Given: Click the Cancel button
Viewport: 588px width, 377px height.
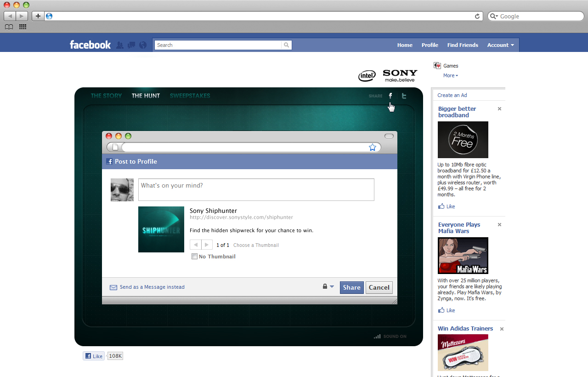Looking at the screenshot, I should [x=379, y=287].
